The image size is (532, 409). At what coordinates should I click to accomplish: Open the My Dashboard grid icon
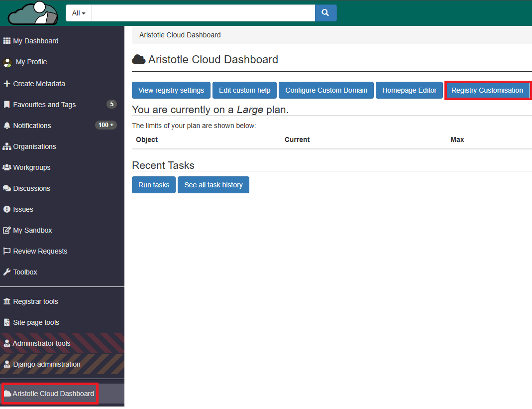click(7, 41)
